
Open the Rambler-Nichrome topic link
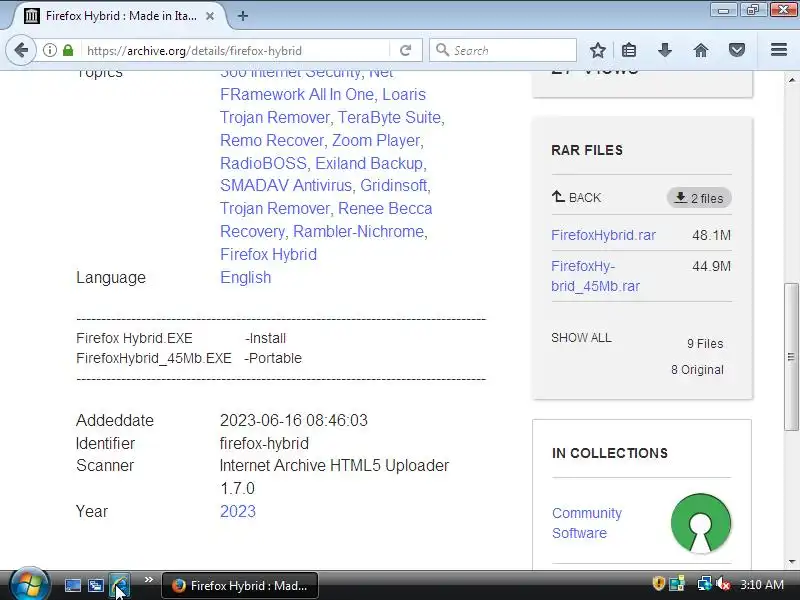click(x=358, y=231)
